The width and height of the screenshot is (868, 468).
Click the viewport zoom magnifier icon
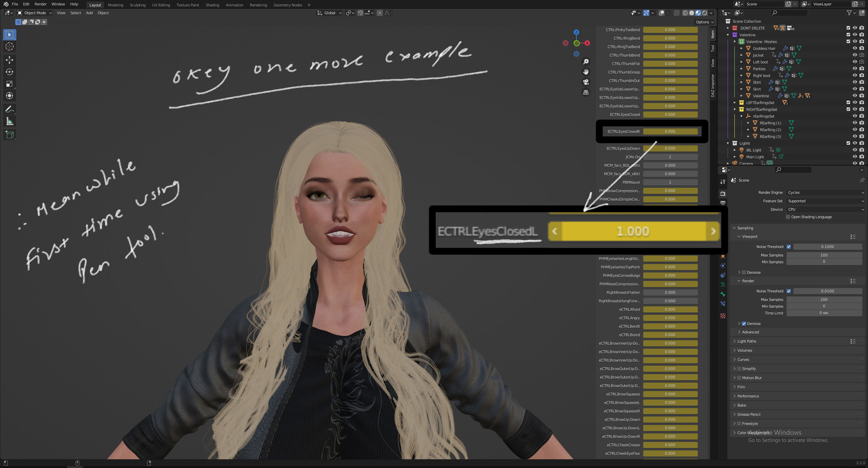click(586, 62)
